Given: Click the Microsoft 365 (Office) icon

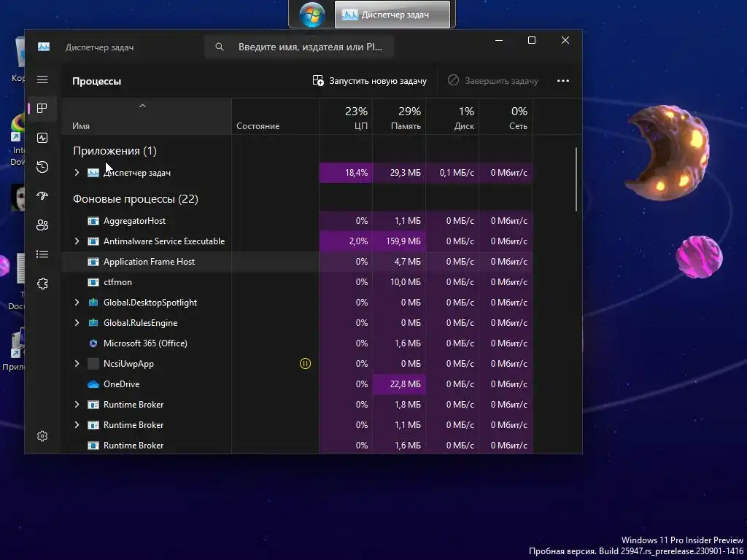Looking at the screenshot, I should tap(93, 343).
